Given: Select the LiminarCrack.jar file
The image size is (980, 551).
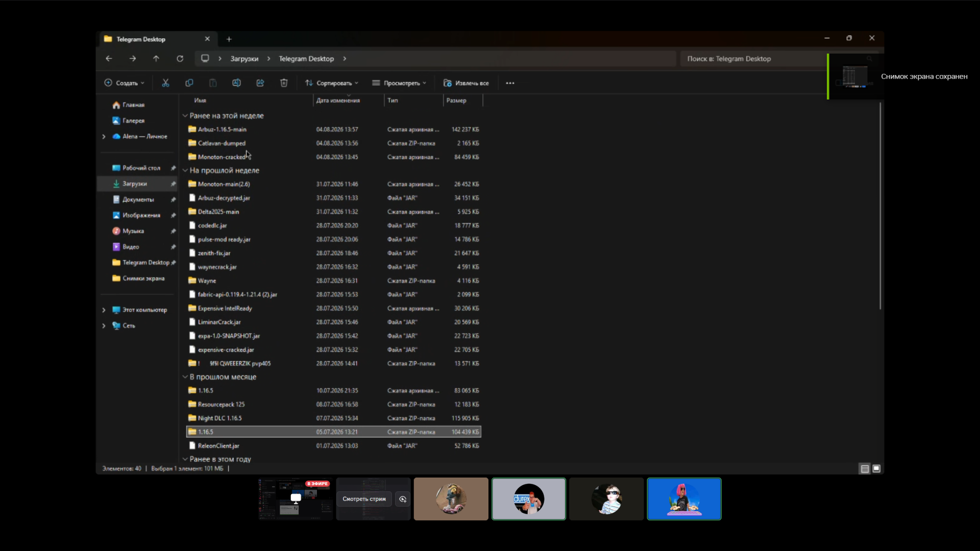Looking at the screenshot, I should point(334,322).
